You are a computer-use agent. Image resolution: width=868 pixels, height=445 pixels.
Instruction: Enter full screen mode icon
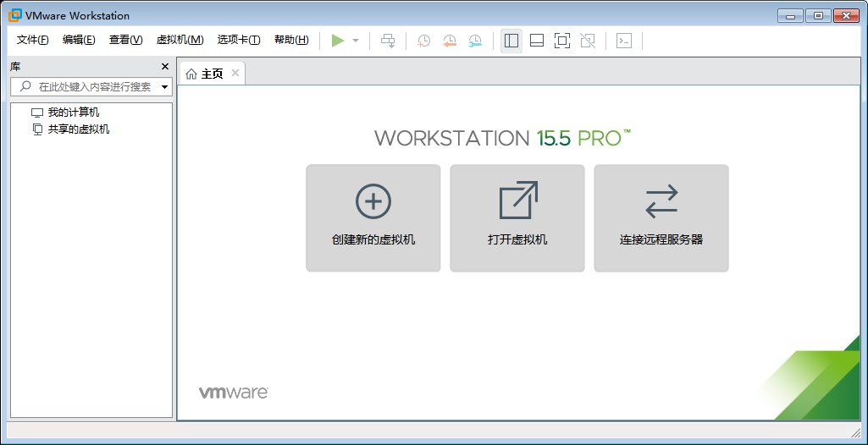562,41
